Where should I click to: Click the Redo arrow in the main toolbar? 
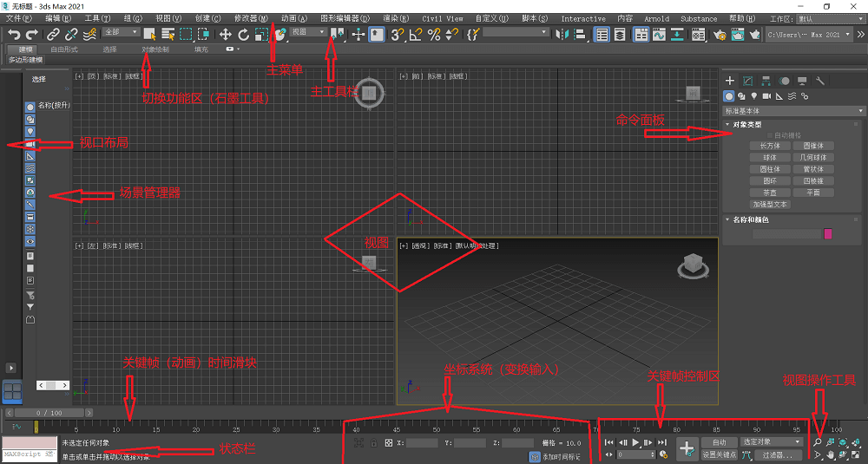(x=32, y=35)
